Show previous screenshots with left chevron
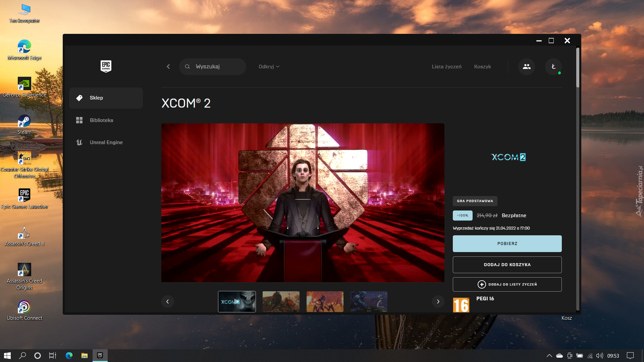The width and height of the screenshot is (644, 362). point(167,301)
